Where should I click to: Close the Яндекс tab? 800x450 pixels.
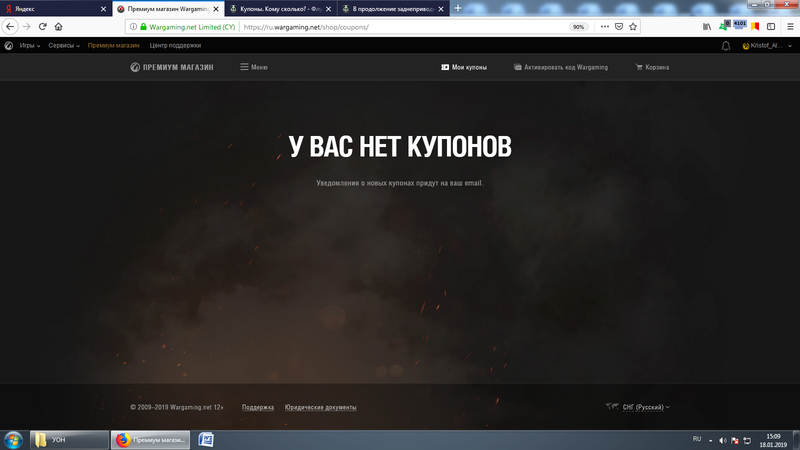103,9
